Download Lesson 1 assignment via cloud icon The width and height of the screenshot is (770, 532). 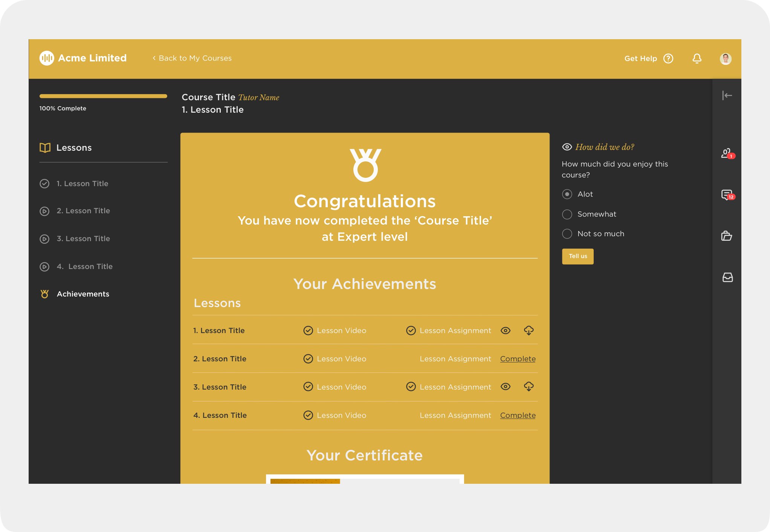(x=529, y=330)
